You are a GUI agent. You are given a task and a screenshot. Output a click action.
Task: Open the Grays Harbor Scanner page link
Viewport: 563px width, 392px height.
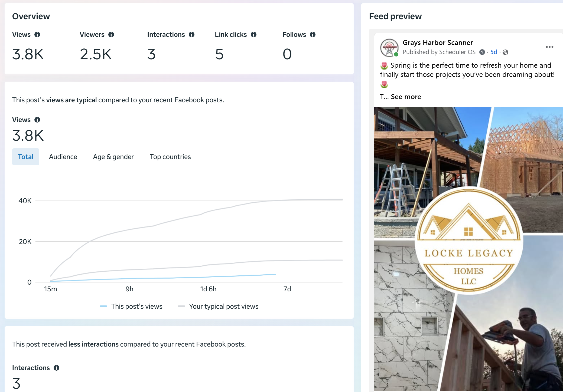tap(438, 43)
